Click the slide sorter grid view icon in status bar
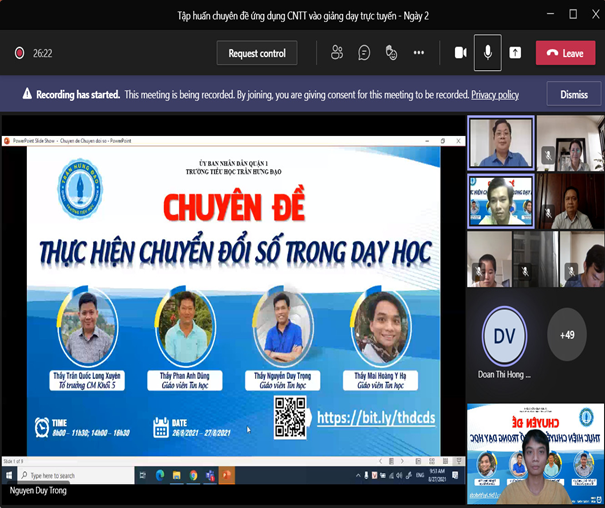 pyautogui.click(x=432, y=461)
